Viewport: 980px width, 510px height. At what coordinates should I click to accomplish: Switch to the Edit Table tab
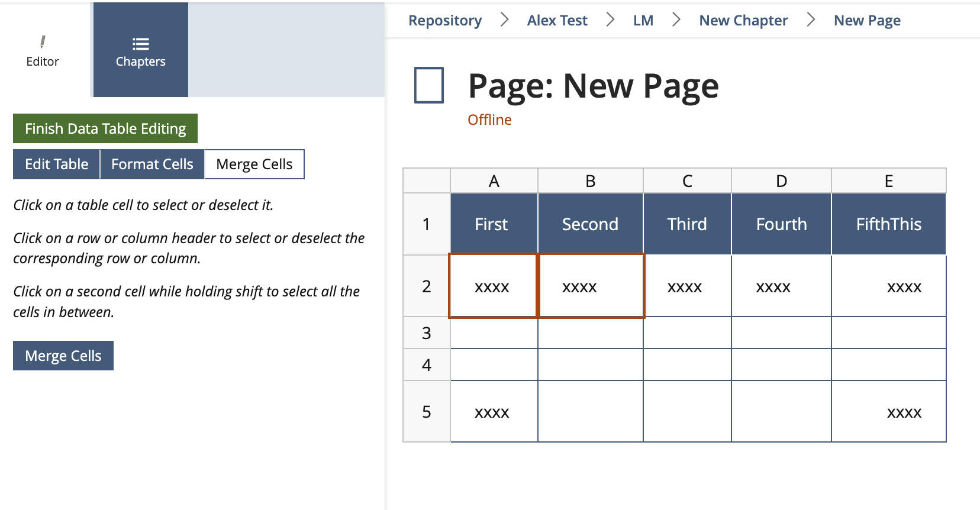(x=57, y=164)
